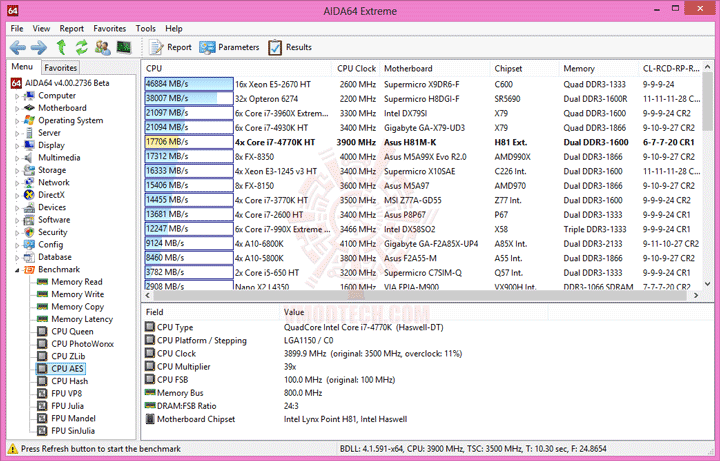Image resolution: width=720 pixels, height=461 pixels.
Task: Click the DirectX icon in tree
Action: (x=29, y=195)
